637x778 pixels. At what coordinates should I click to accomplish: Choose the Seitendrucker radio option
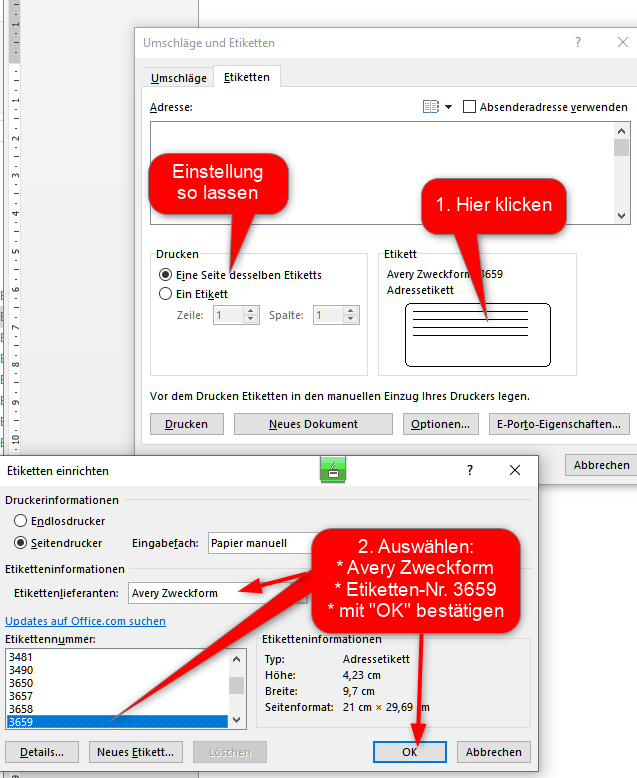[x=20, y=543]
